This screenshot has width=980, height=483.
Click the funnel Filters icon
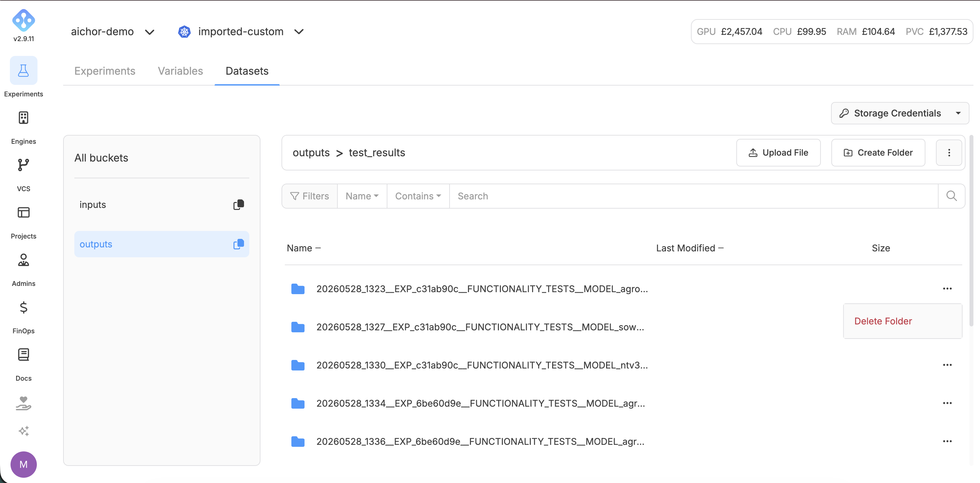click(294, 196)
